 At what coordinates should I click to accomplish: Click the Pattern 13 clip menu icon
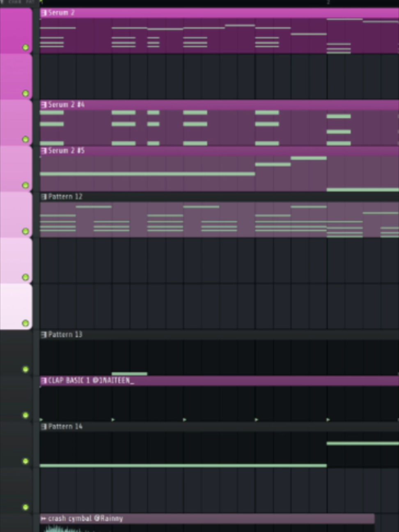click(x=44, y=335)
